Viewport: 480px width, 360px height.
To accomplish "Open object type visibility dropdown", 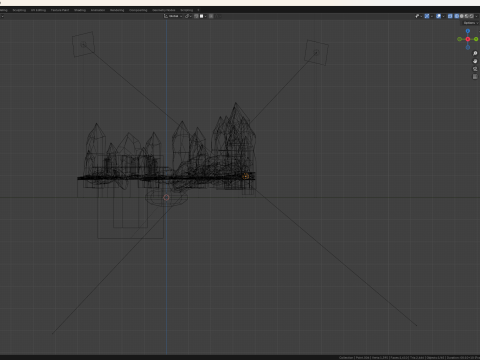I will point(419,16).
